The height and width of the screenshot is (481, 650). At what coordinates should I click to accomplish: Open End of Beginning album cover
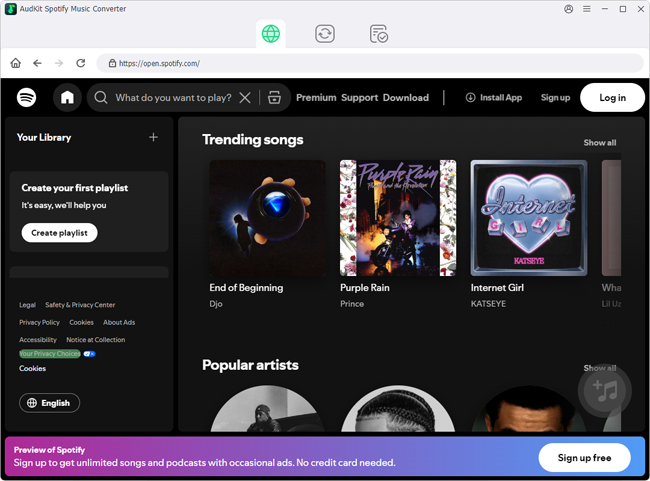click(267, 218)
